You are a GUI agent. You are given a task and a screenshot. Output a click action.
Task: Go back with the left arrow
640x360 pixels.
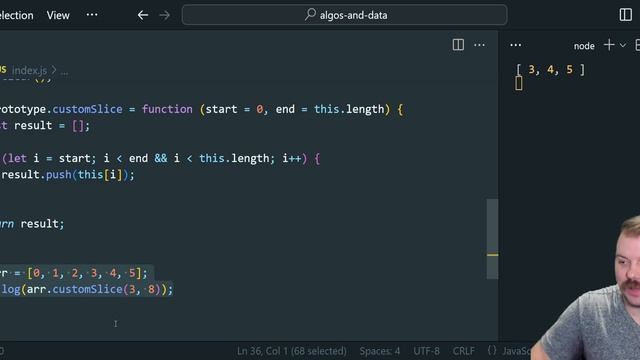click(x=142, y=16)
